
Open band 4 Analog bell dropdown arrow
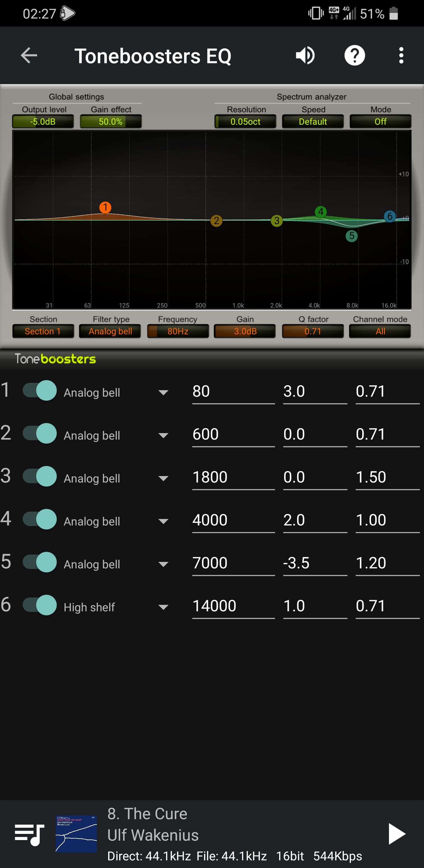coord(163,522)
